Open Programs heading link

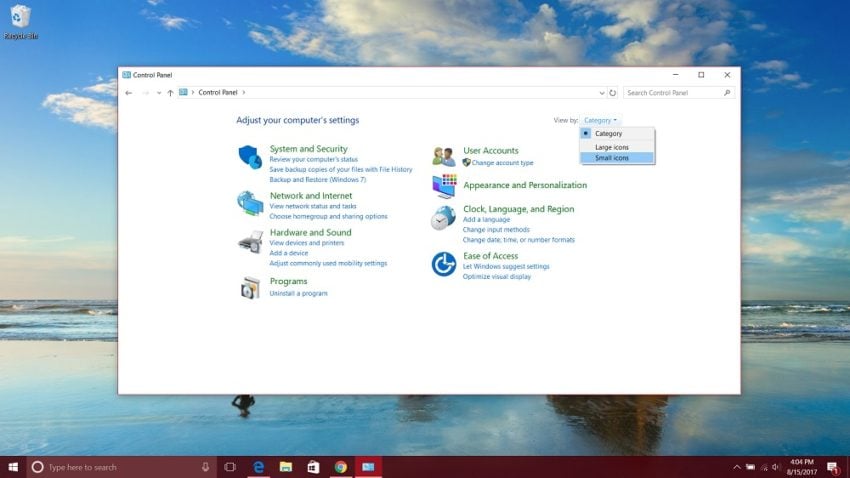[x=288, y=281]
